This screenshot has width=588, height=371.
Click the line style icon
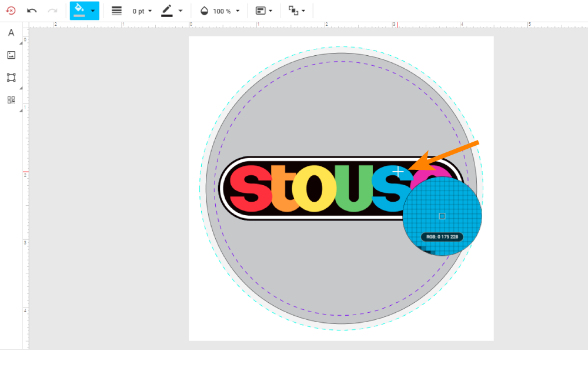point(116,11)
